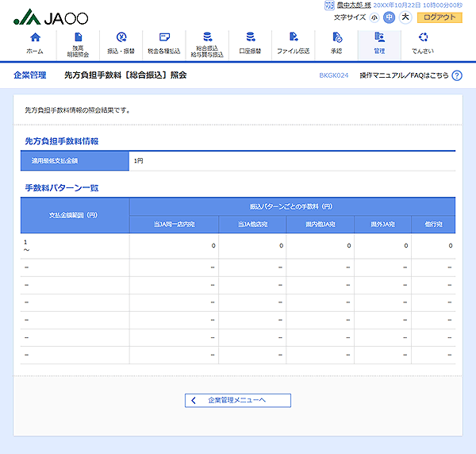Open 口座振替 account transfer icon
The image size is (476, 454).
(x=250, y=37)
